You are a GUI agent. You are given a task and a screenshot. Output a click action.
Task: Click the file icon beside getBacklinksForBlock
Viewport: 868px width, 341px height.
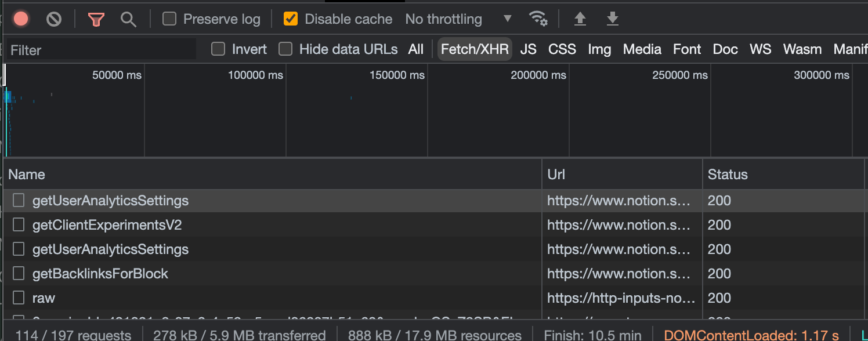click(19, 274)
